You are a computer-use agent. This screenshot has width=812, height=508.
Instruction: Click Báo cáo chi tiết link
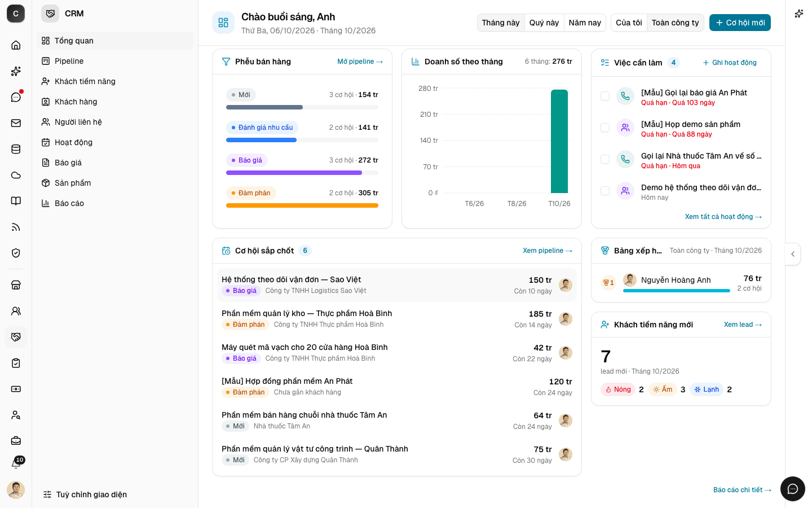[742, 490]
